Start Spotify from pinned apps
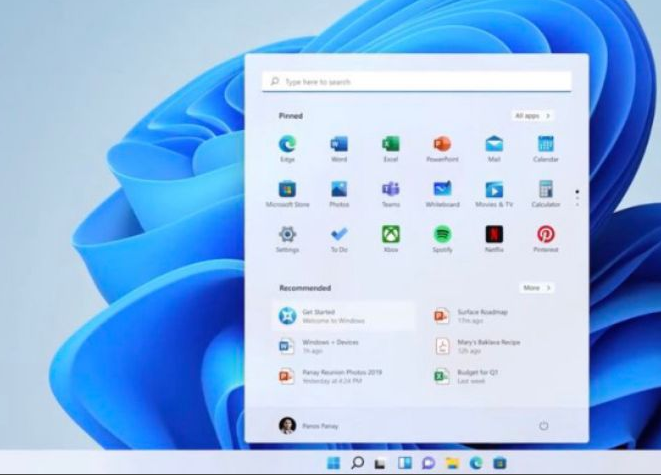 click(x=442, y=235)
